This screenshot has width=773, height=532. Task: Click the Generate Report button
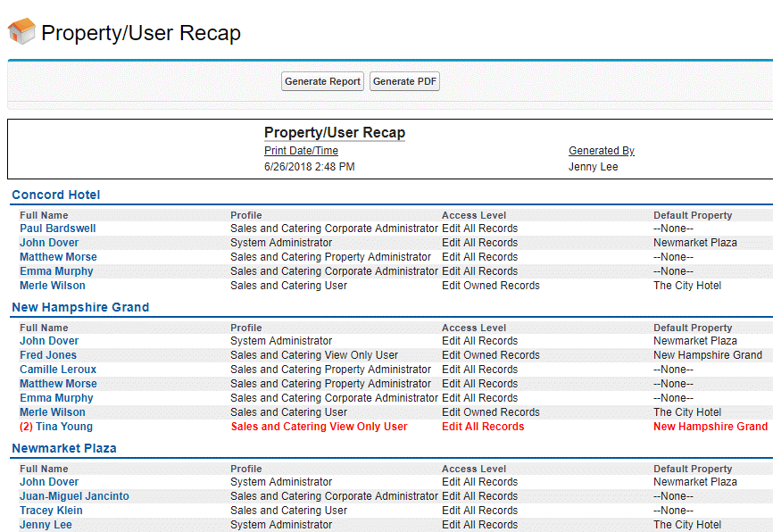[322, 81]
